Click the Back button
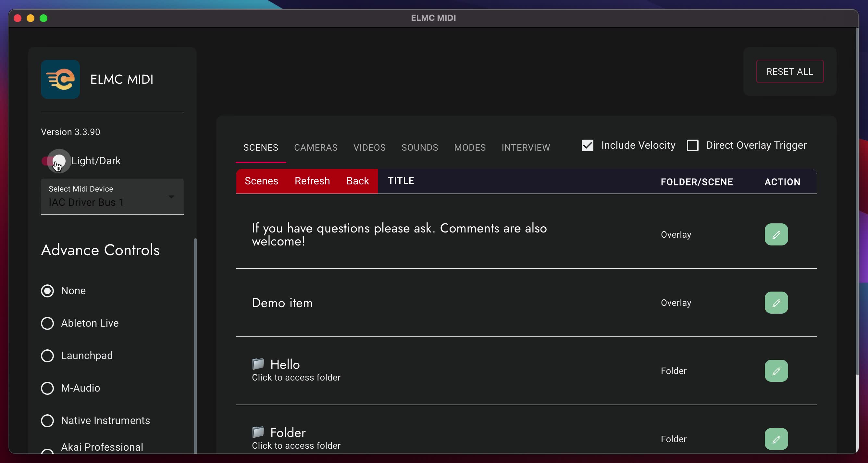This screenshot has height=463, width=868. coord(357,181)
